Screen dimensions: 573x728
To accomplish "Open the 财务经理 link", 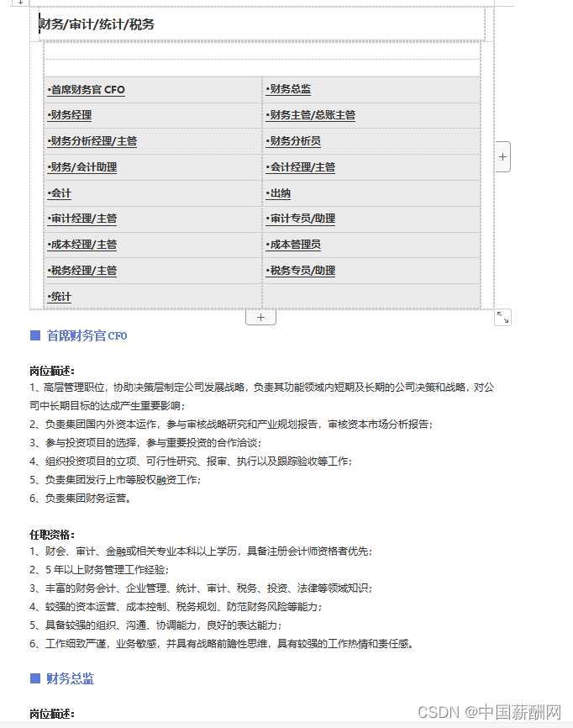I will 69,115.
